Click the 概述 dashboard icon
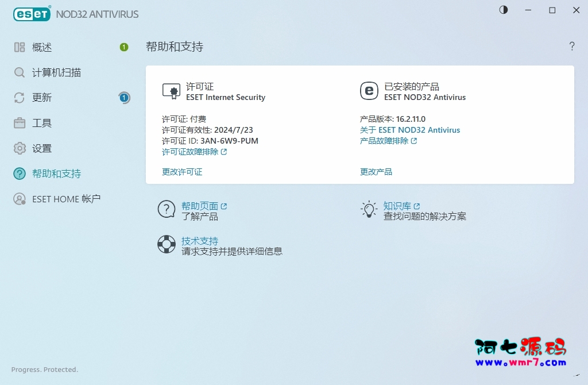The image size is (588, 385). click(x=20, y=47)
